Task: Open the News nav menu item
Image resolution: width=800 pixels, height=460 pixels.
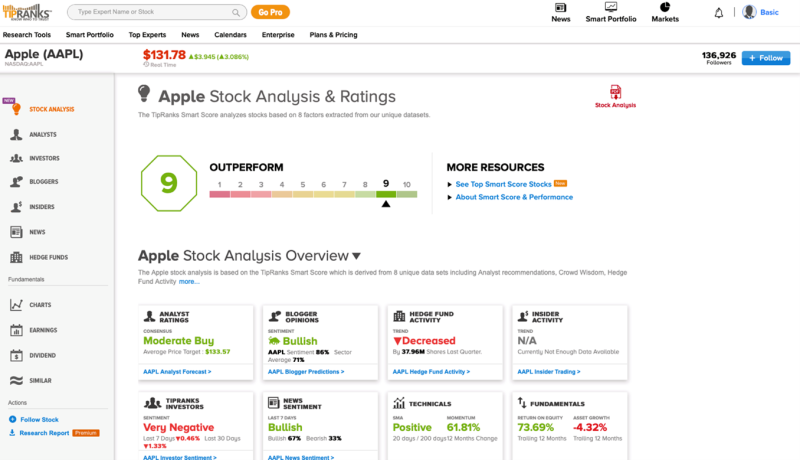Action: tap(190, 35)
